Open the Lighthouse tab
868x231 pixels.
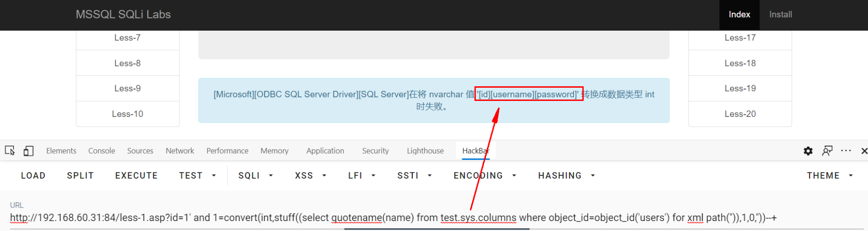coord(425,151)
